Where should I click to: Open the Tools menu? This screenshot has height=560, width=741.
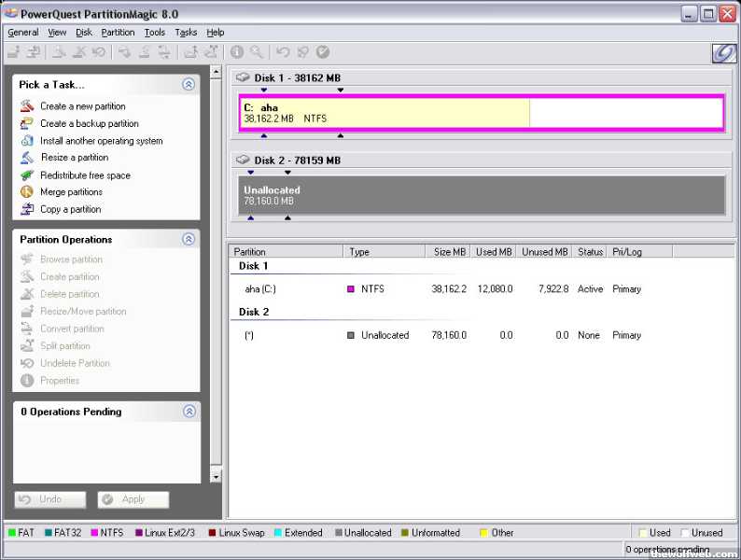tap(155, 32)
